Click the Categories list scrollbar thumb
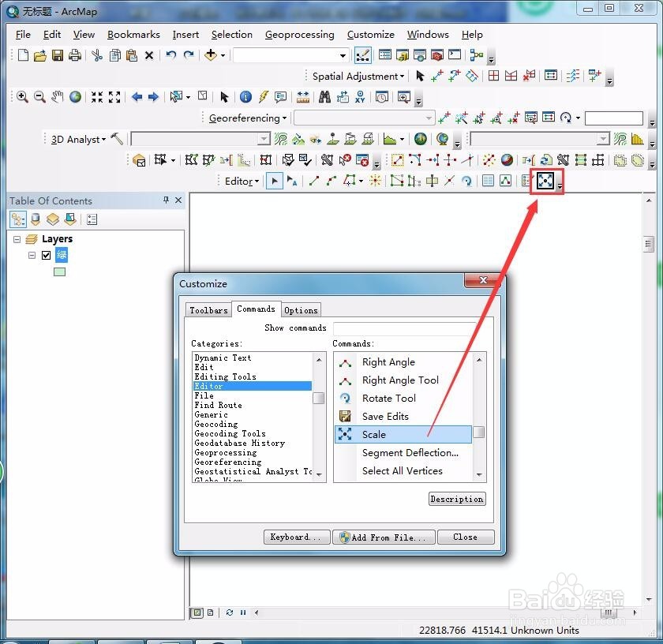 point(318,398)
